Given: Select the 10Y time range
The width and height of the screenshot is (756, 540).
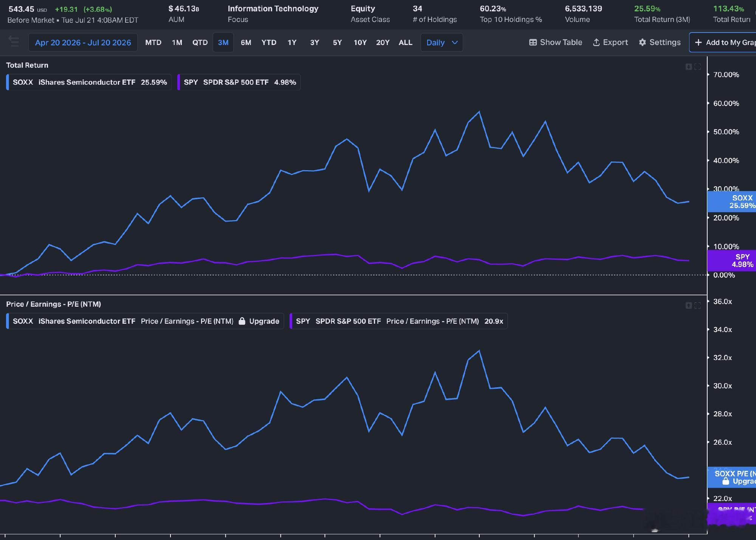Looking at the screenshot, I should (x=360, y=42).
